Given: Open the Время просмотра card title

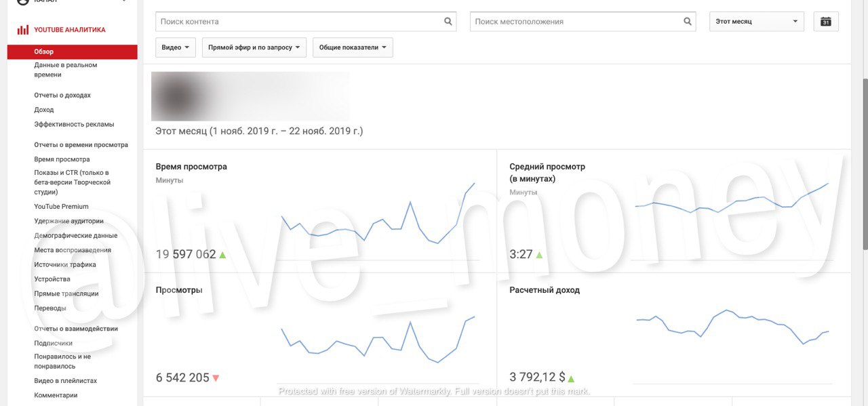Looking at the screenshot, I should pos(191,167).
